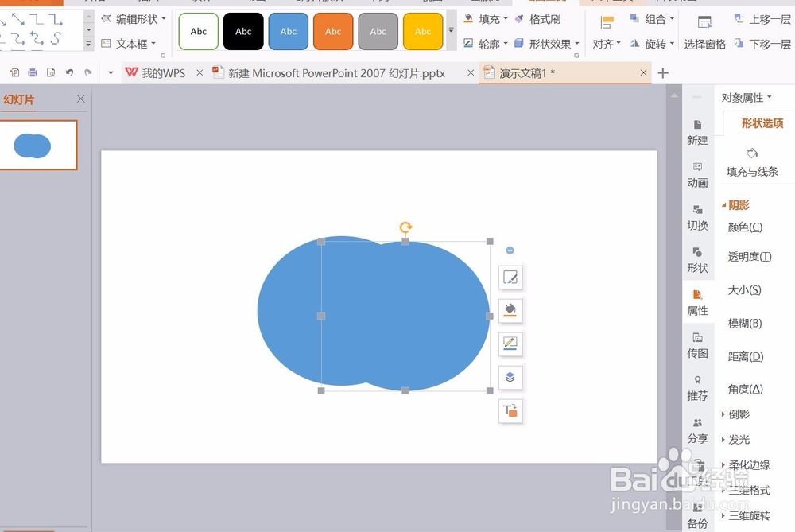Select the blue Abc shape style swatch
Image resolution: width=795 pixels, height=532 pixels.
coord(288,31)
